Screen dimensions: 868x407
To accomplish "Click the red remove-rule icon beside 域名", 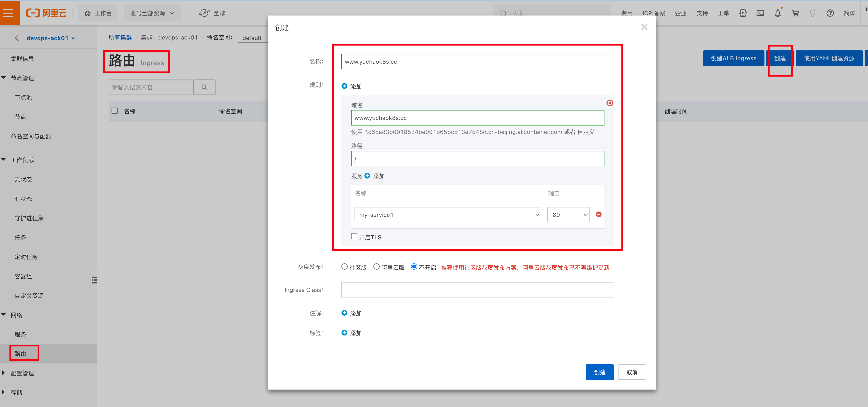I will [610, 103].
